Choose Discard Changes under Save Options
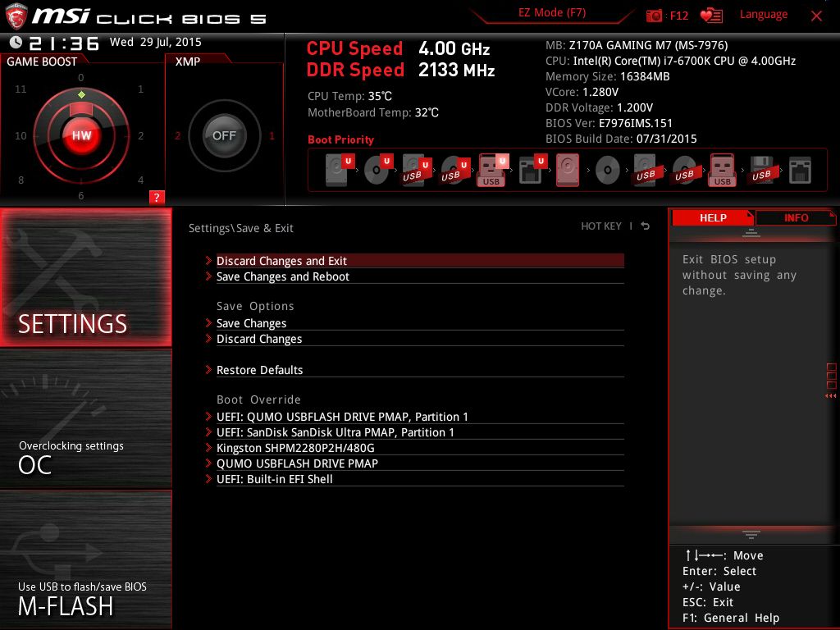 tap(420, 339)
